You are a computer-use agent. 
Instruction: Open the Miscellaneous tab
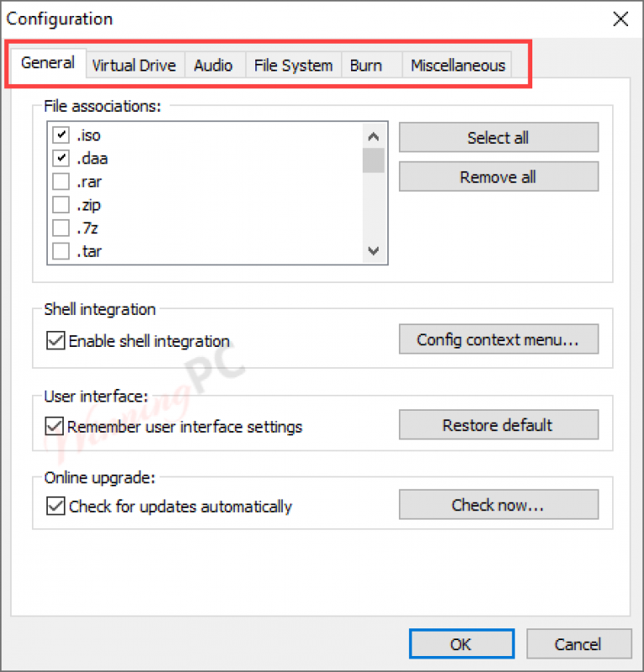coord(458,66)
